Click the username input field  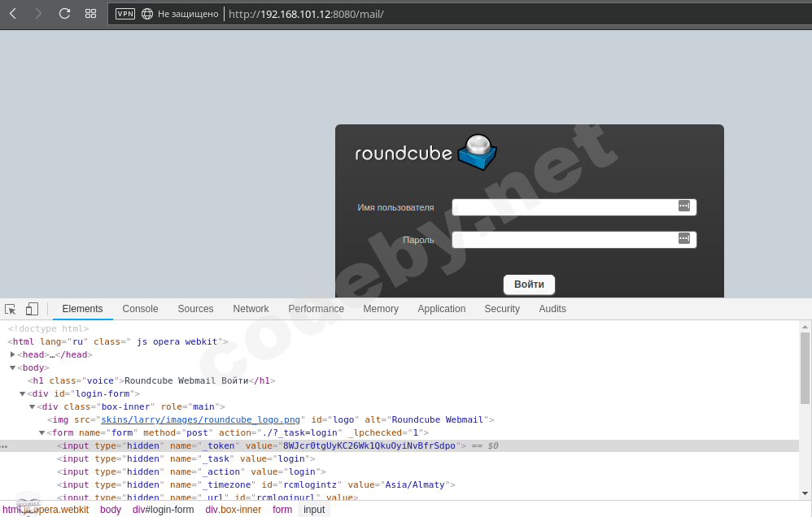point(574,207)
